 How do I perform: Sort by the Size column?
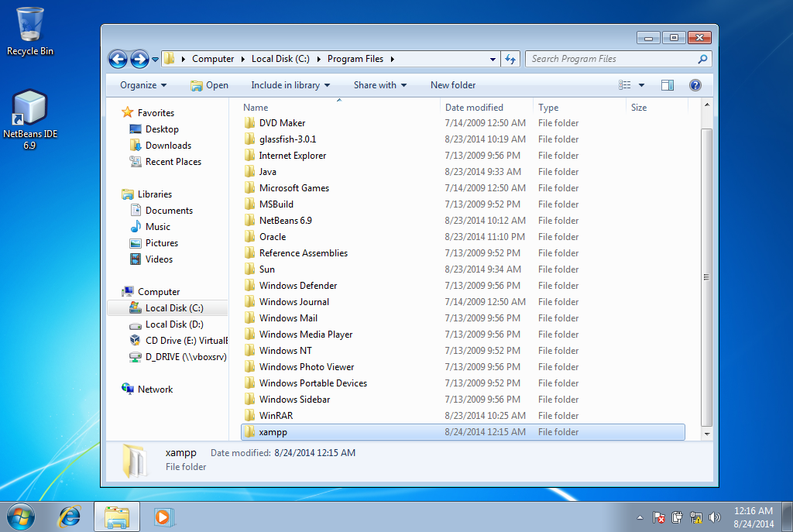[657, 107]
